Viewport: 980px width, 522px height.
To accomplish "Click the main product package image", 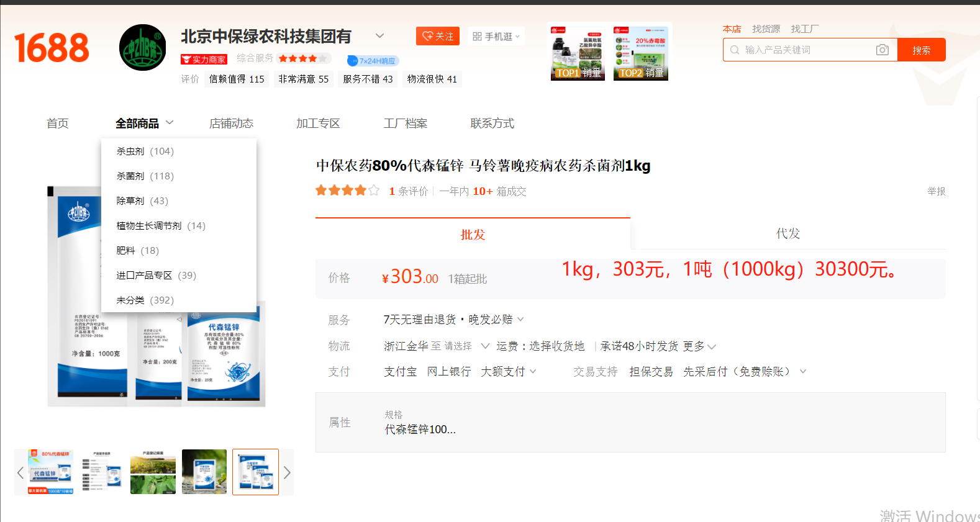I will point(157,297).
